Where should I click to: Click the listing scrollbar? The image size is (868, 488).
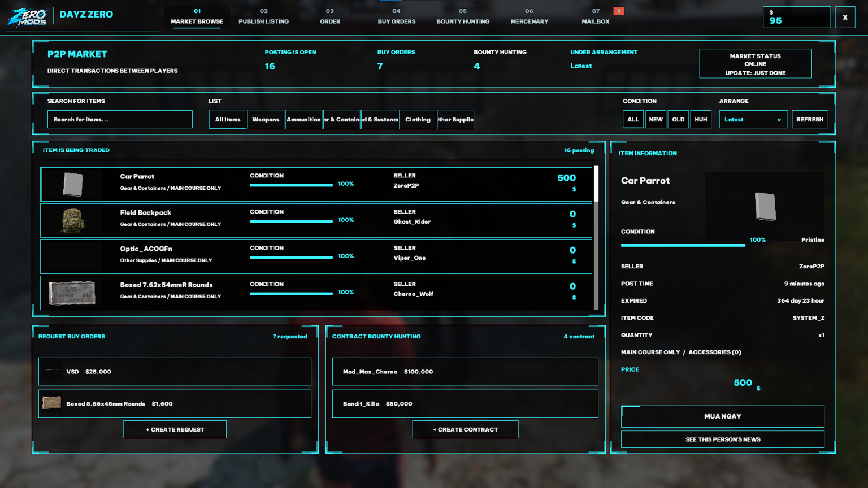596,238
